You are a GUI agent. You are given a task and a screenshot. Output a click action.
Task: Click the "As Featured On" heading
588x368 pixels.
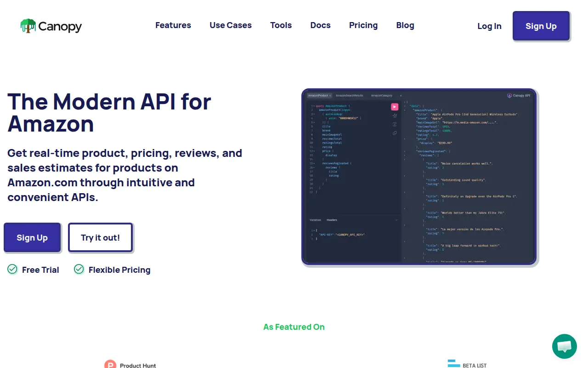[x=294, y=327]
